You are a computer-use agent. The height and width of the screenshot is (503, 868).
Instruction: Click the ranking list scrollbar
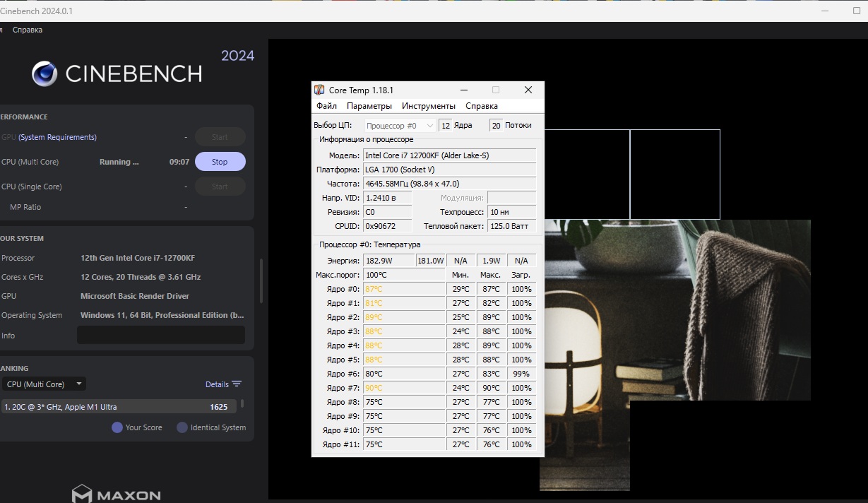243,404
